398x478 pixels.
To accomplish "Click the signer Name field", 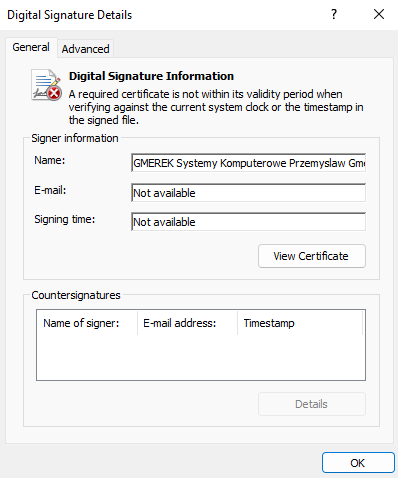I will click(x=248, y=163).
